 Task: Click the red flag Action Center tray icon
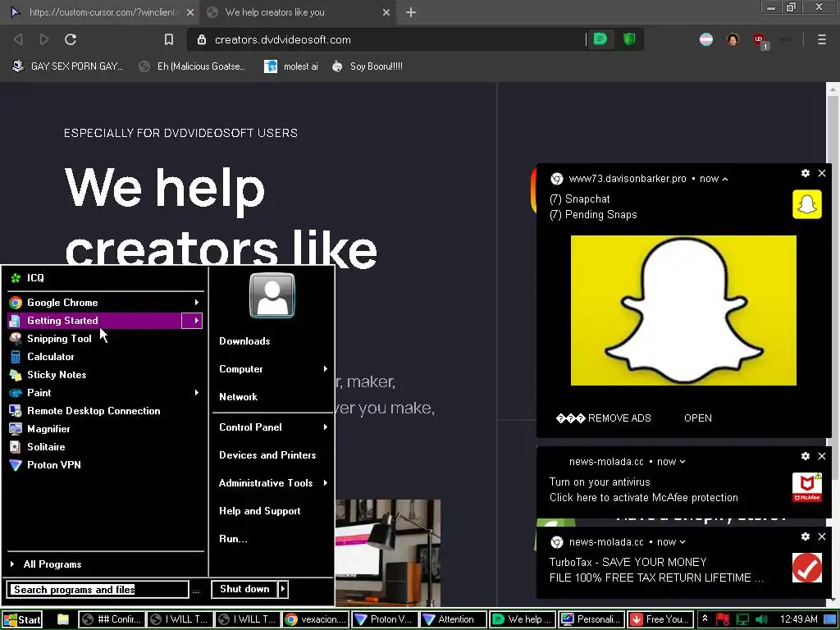(723, 619)
